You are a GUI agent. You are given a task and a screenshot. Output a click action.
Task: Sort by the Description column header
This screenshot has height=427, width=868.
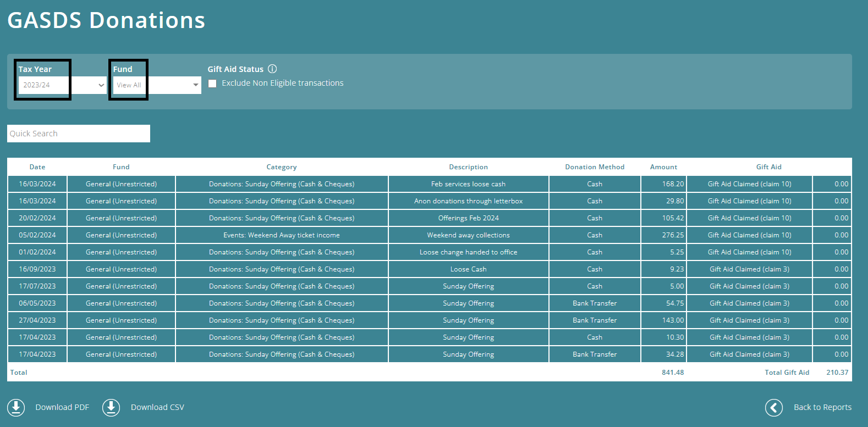click(468, 167)
